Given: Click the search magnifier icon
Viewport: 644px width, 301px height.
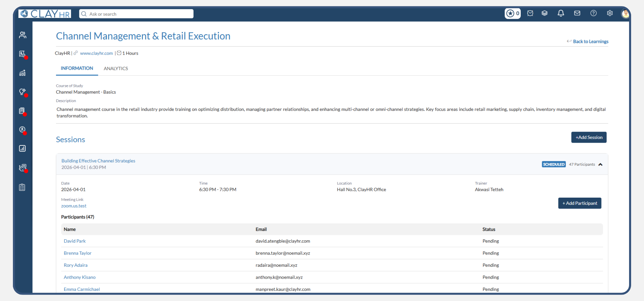Looking at the screenshot, I should pos(84,14).
